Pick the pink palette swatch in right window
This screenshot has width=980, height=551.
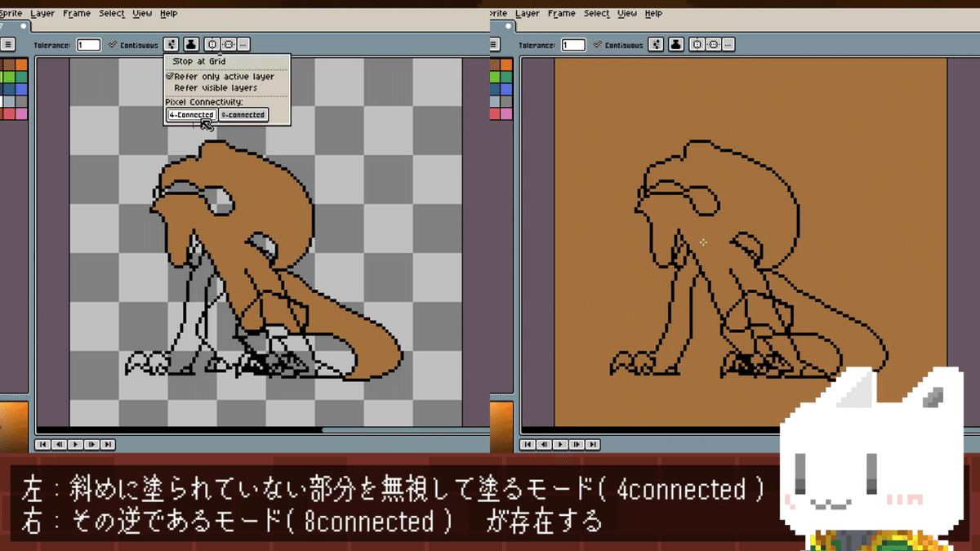point(506,113)
